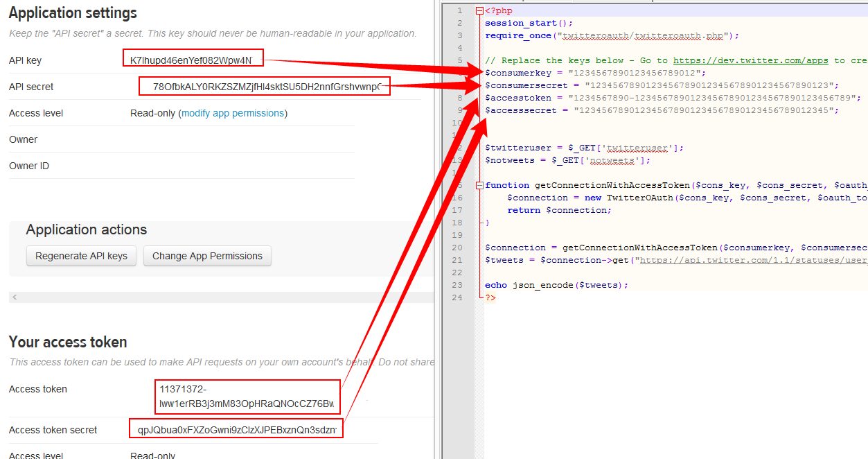The width and height of the screenshot is (868, 459).
Task: Click the Your access token heading
Action: click(x=68, y=342)
